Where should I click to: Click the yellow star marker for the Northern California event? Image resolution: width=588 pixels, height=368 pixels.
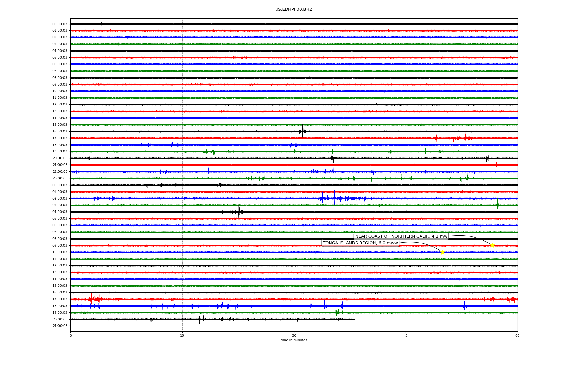[492, 245]
